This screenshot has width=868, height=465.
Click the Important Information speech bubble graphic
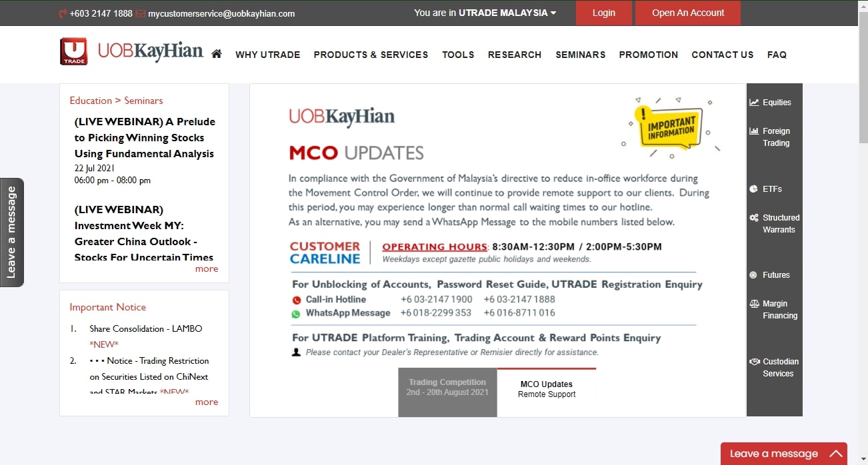point(671,127)
